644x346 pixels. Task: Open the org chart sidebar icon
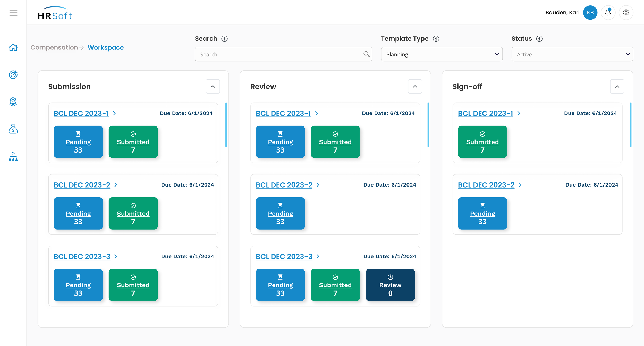pos(13,156)
